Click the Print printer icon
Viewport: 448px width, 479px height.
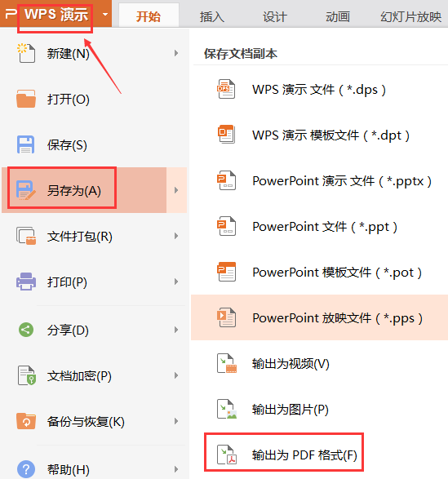[26, 282]
